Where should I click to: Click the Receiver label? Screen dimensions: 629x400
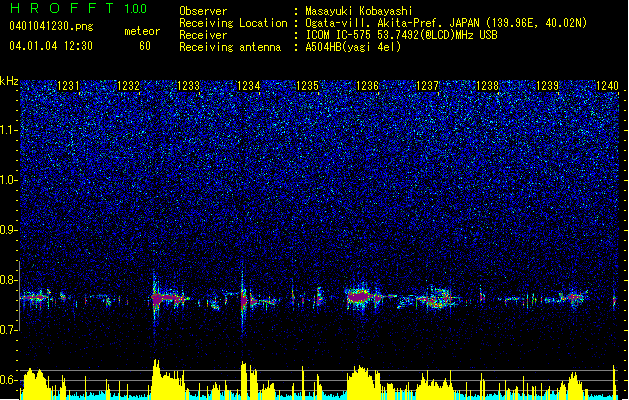[203, 35]
